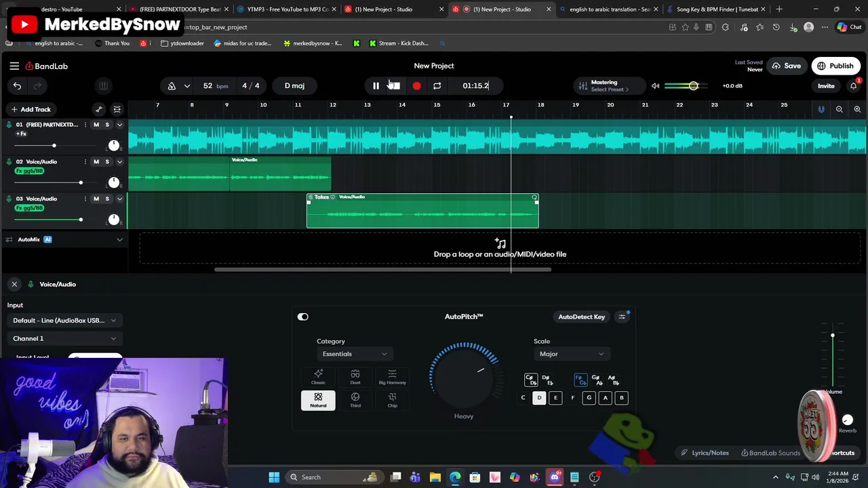This screenshot has height=488, width=868.
Task: Close the Voice/Audio effects panel
Action: pyautogui.click(x=14, y=284)
